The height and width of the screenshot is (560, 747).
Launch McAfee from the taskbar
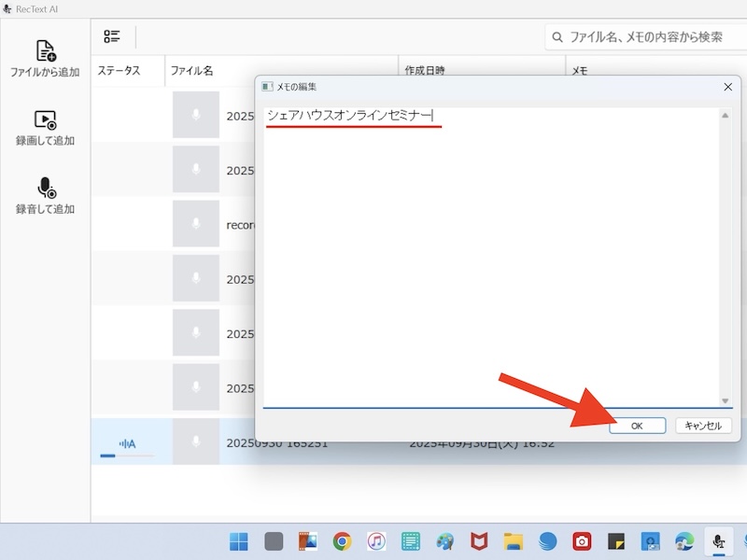click(x=479, y=541)
